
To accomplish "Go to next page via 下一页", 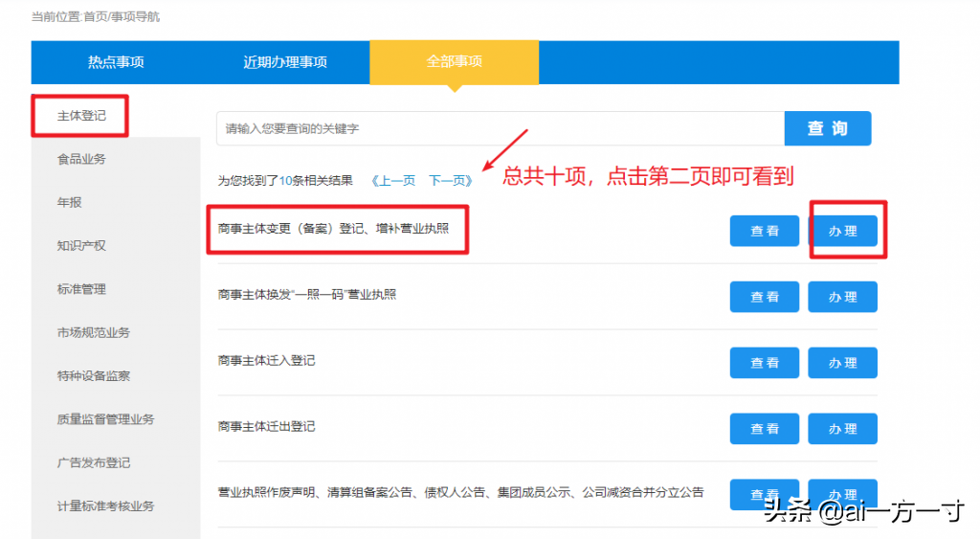I will point(450,181).
